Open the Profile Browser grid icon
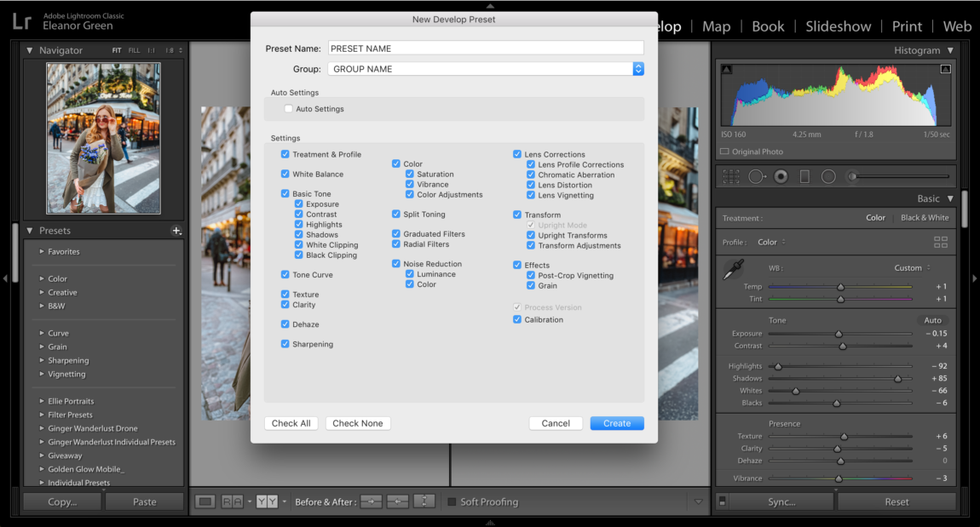This screenshot has height=527, width=980. click(x=941, y=242)
